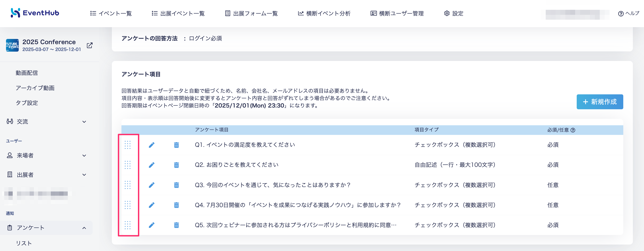
Task: Click the 任意 value in Q3 row
Action: tap(553, 185)
